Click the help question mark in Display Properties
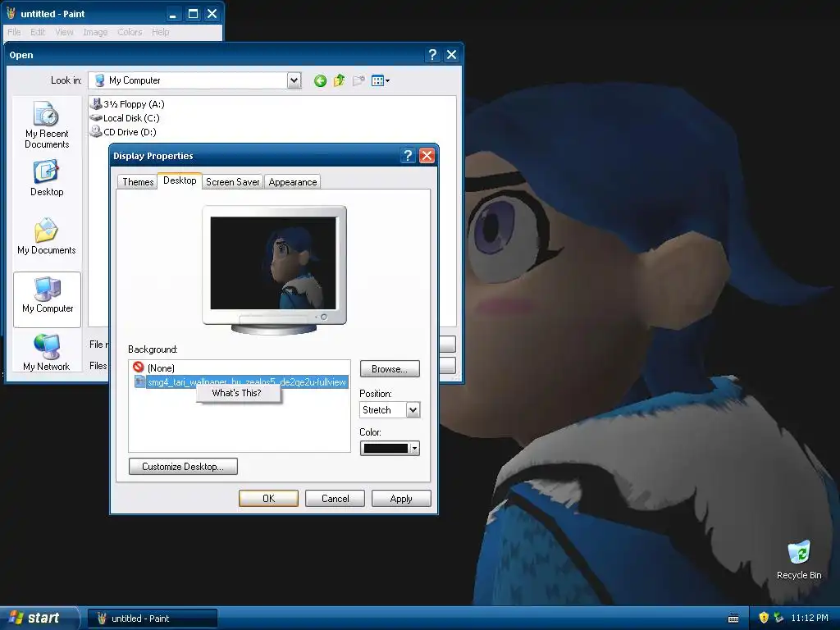Viewport: 840px width, 630px height. click(408, 156)
